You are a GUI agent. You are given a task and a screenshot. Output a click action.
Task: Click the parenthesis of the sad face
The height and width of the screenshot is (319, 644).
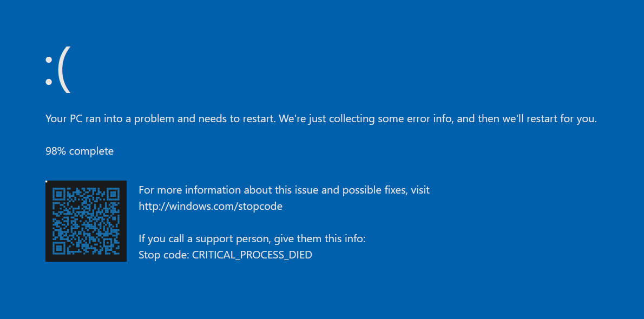pos(64,72)
